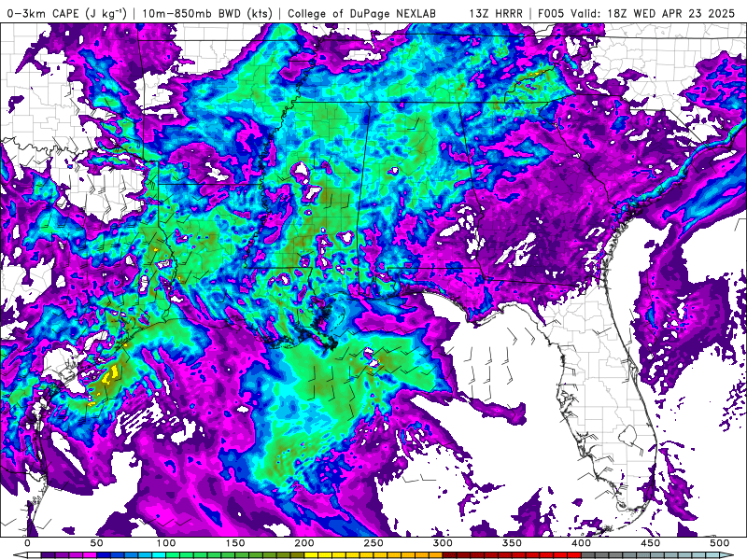Click the first gray swatch at colorbar value 400
Image resolution: width=747 pixels, height=560 pixels.
coord(588,555)
